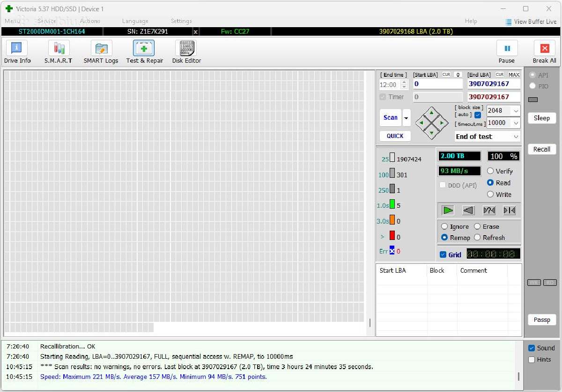The height and width of the screenshot is (392, 562).
Task: Open the Service menu
Action: [47, 21]
